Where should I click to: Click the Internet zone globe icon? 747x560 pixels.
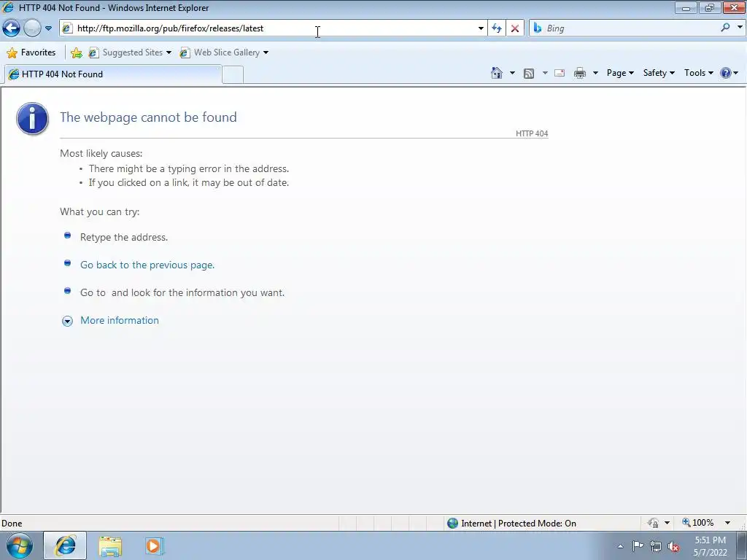pos(452,524)
